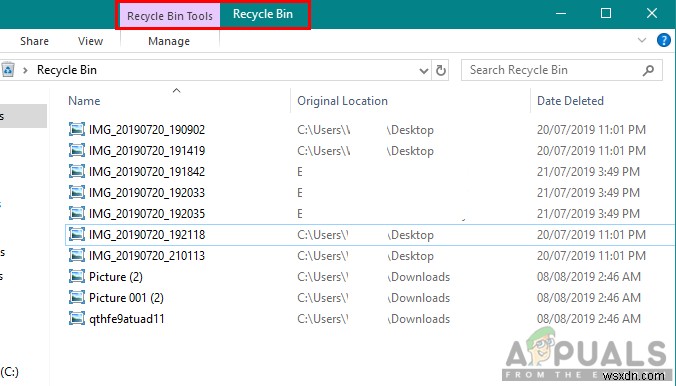Select file name IMG_20190720_192033
The image size is (676, 386).
click(147, 193)
